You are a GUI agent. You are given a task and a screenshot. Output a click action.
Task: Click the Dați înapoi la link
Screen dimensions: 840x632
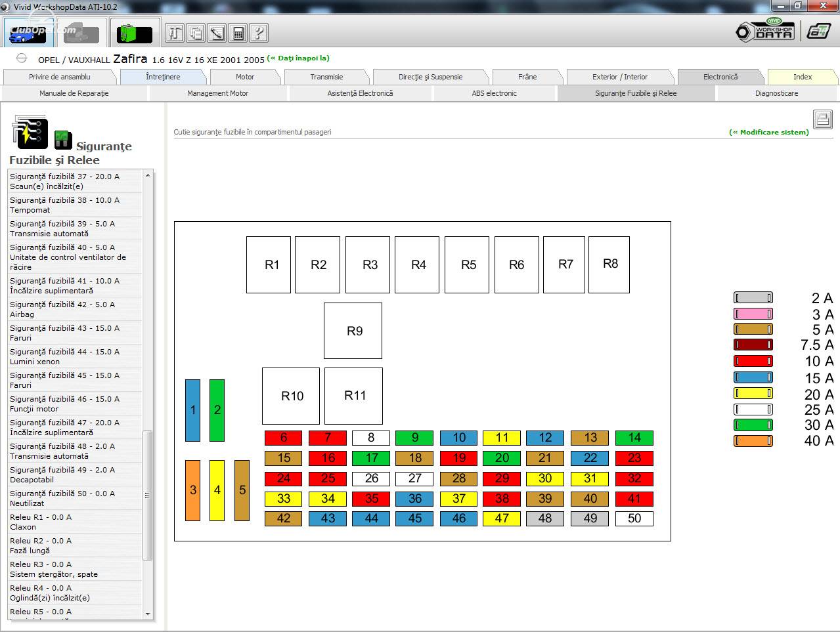299,58
